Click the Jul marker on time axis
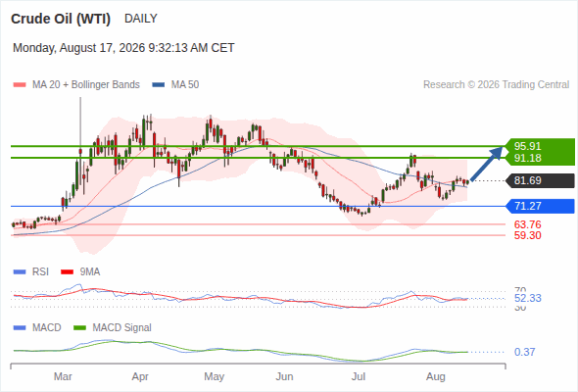Image resolution: width=578 pixels, height=392 pixels. pyautogui.click(x=359, y=376)
